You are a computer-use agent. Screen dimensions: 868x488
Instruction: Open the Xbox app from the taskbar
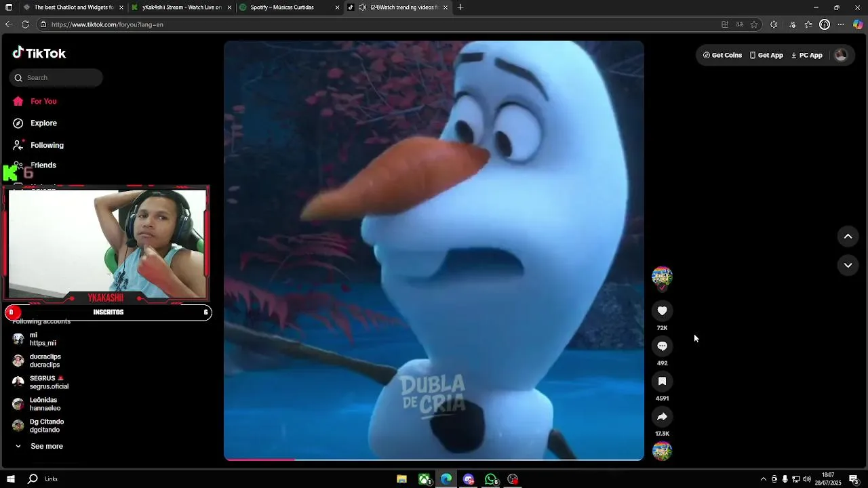coord(425,479)
